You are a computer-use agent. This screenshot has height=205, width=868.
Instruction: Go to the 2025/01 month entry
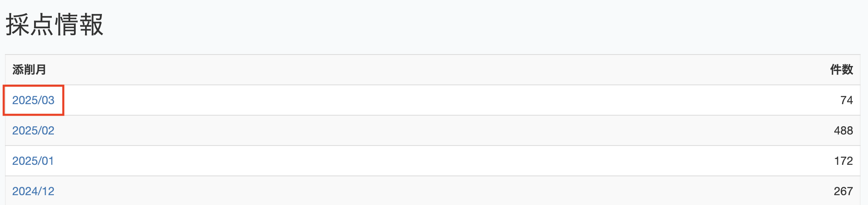[x=33, y=161]
